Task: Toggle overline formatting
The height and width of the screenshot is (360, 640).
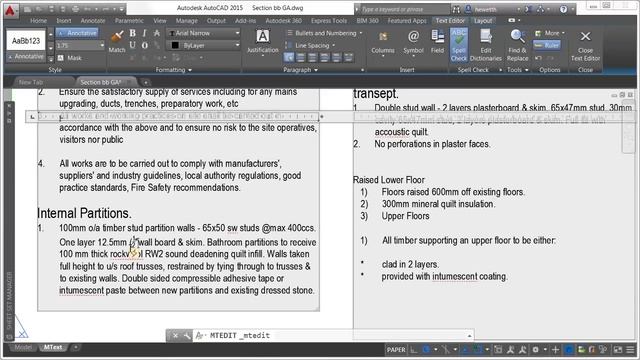Action: 144,45
